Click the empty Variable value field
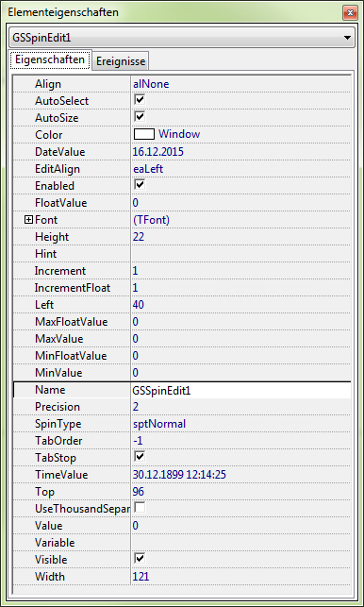Screen dimensions: 364x607 click(240, 543)
